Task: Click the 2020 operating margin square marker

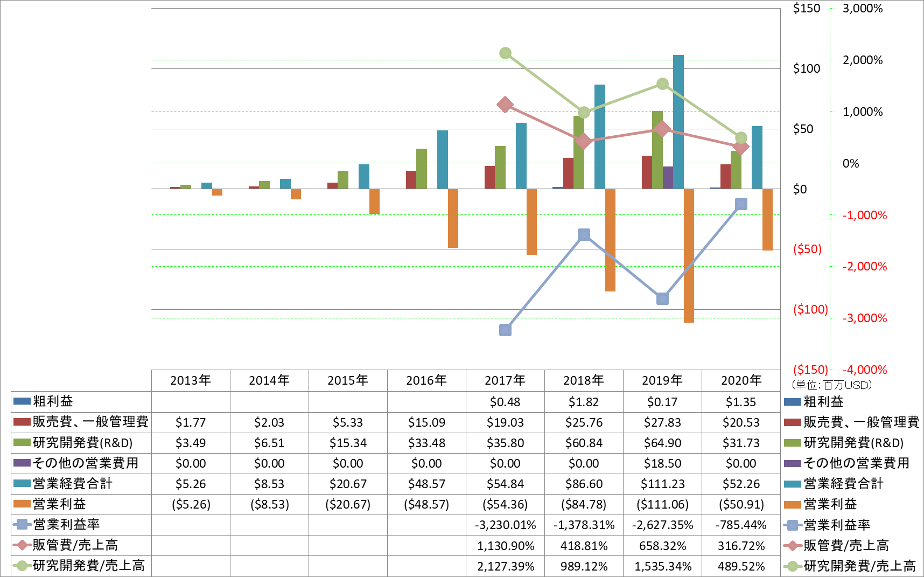Action: click(x=741, y=204)
